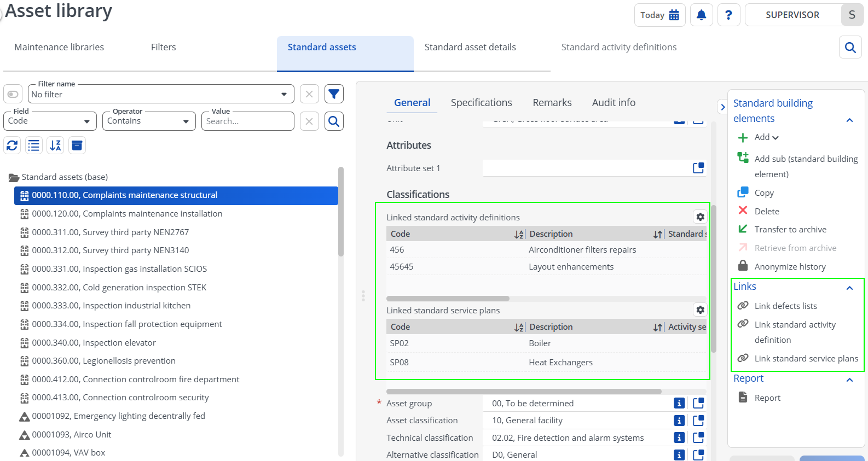Viewport: 868px width, 461px height.
Task: Click the Attribute set 1 lookup icon
Action: [698, 168]
